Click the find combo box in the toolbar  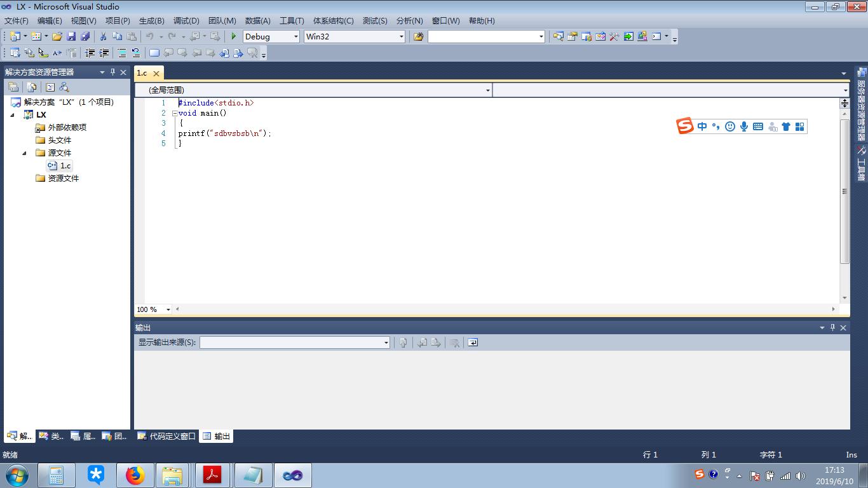click(x=486, y=36)
